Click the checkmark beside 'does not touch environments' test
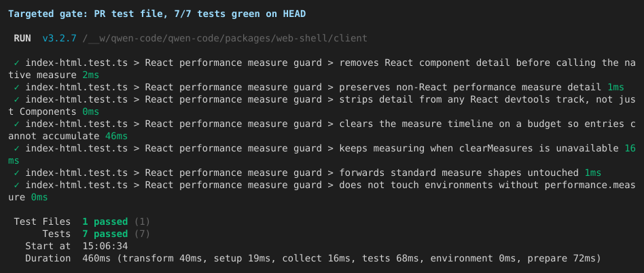644x273 pixels. click(x=17, y=185)
